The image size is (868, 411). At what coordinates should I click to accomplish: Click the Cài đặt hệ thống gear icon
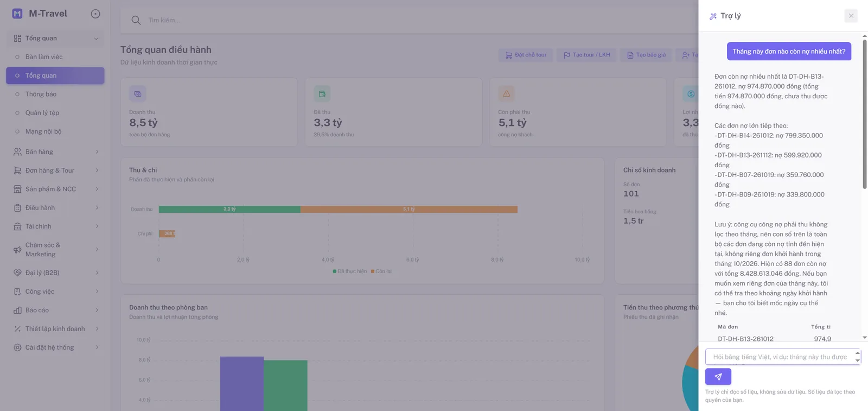(x=17, y=347)
